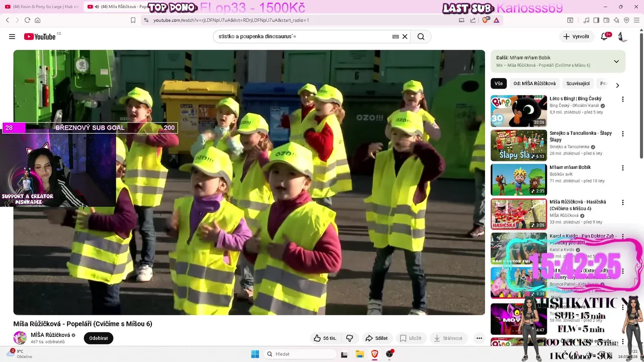
Task: Go to the YouTube home logo
Action: click(40, 37)
